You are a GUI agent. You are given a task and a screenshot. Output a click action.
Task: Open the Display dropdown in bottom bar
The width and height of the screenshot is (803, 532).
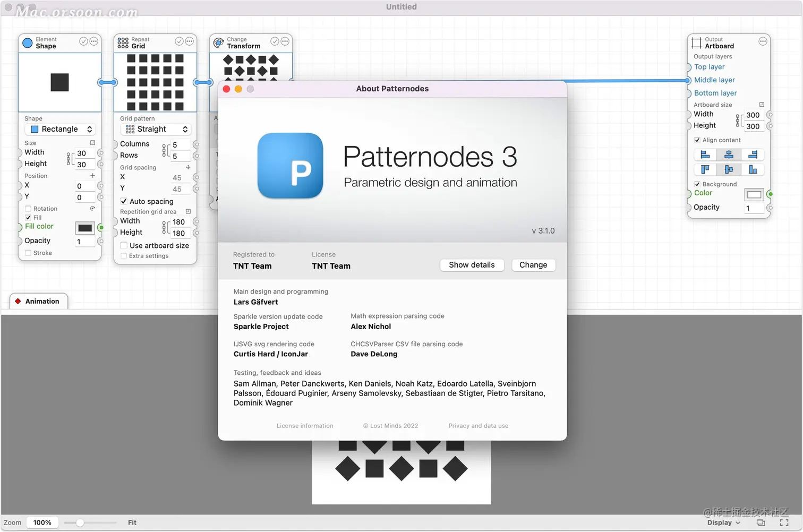tap(723, 523)
